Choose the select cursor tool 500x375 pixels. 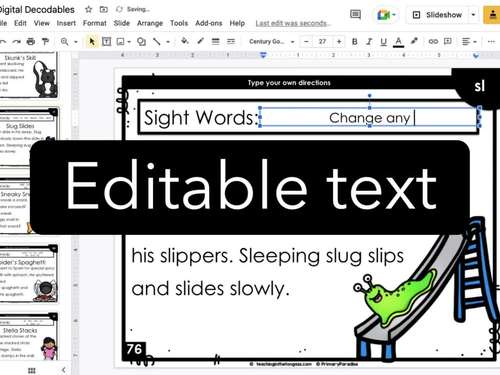point(92,41)
